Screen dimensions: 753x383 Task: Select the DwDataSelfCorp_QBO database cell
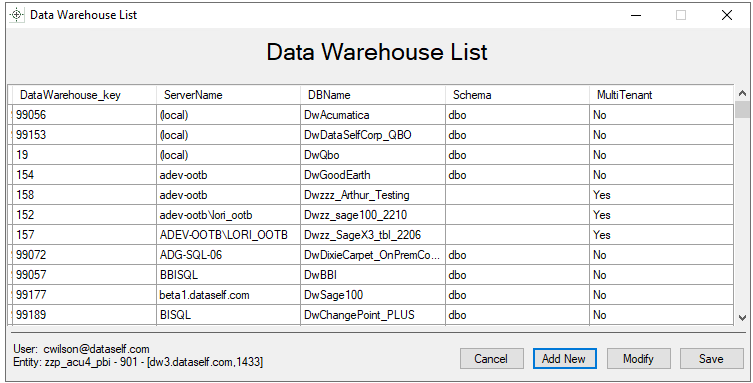pos(373,135)
